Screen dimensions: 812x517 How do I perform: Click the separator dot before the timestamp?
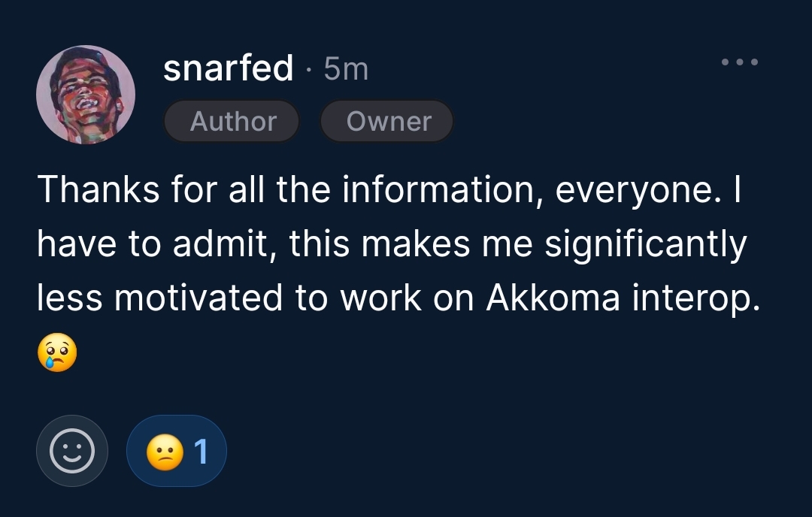click(x=309, y=71)
